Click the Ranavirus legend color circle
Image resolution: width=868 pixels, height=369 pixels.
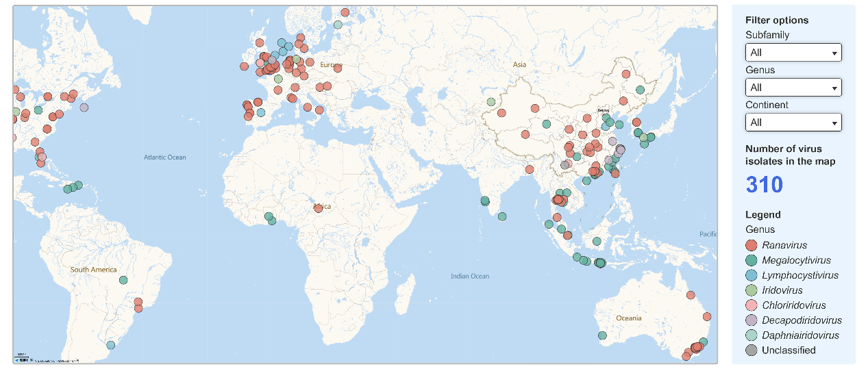(x=752, y=245)
